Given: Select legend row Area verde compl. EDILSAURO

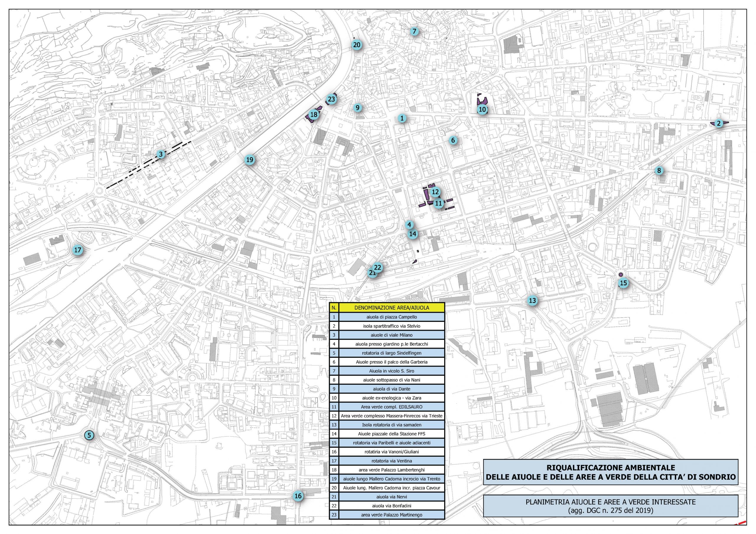Looking at the screenshot, I should 392,407.
